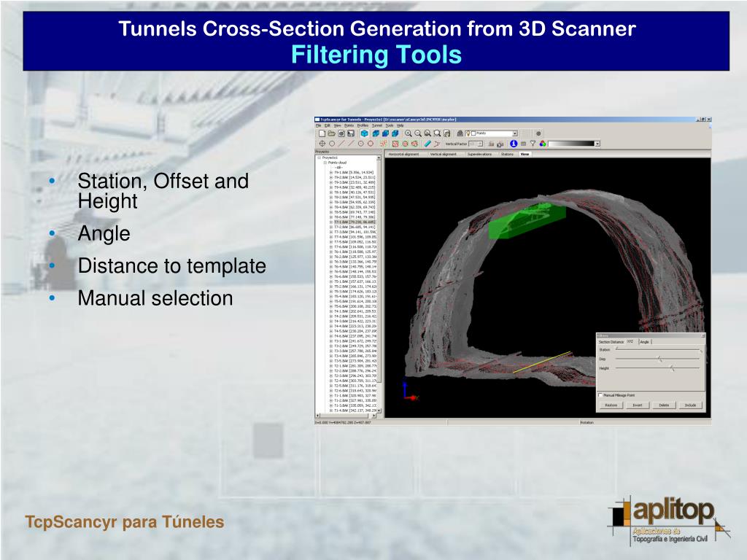Click the Zoom out magnifier icon
Viewport: 747px width, 560px height.
(418, 134)
